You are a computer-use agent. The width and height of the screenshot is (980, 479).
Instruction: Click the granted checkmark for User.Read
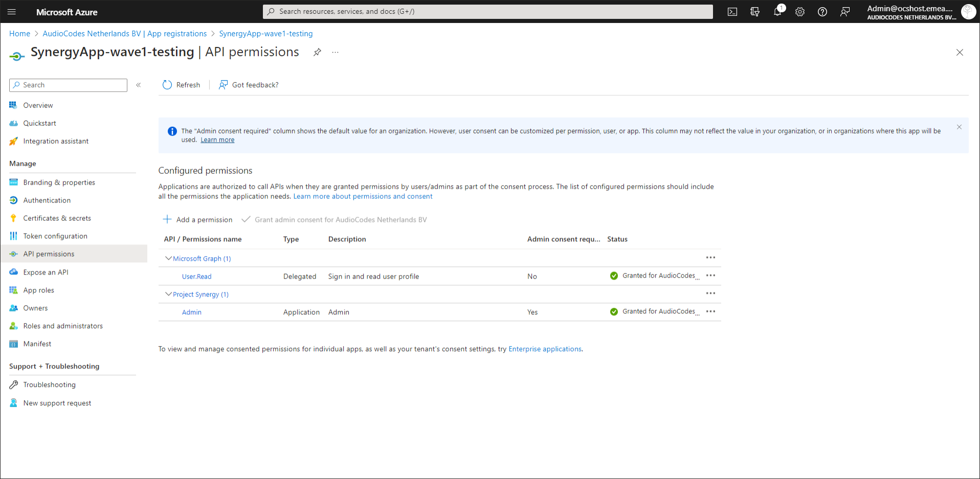coord(614,276)
